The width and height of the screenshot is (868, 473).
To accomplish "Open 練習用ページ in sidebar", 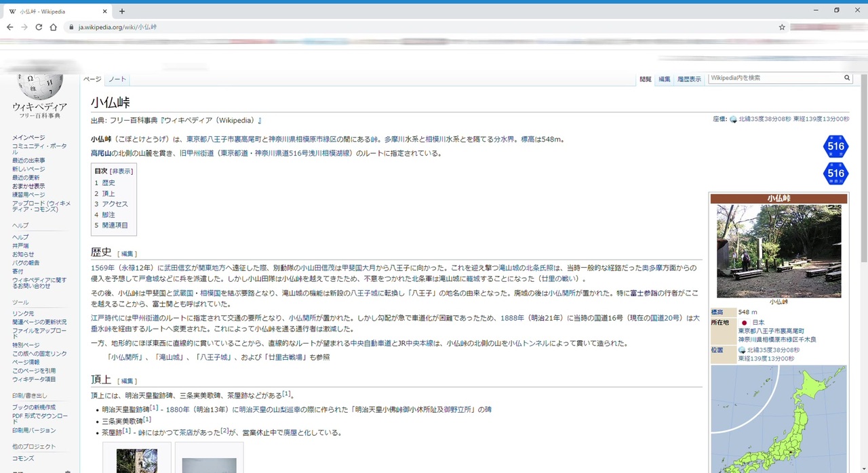I will pos(28,194).
